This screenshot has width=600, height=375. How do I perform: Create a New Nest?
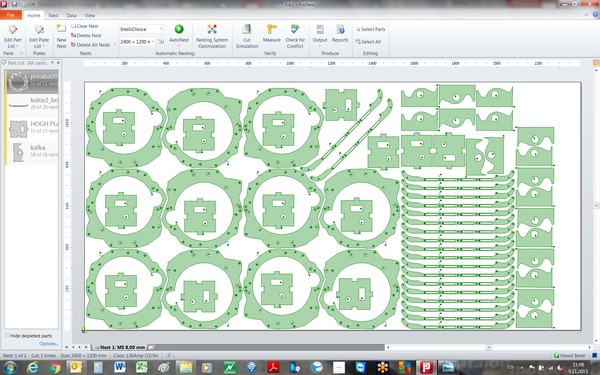click(x=61, y=36)
